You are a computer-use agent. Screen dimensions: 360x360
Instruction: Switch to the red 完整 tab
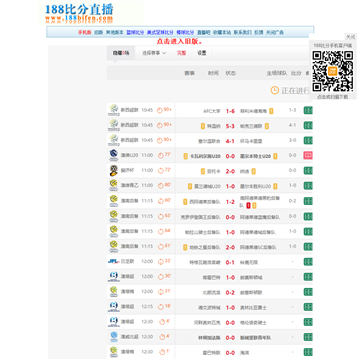coord(181,53)
